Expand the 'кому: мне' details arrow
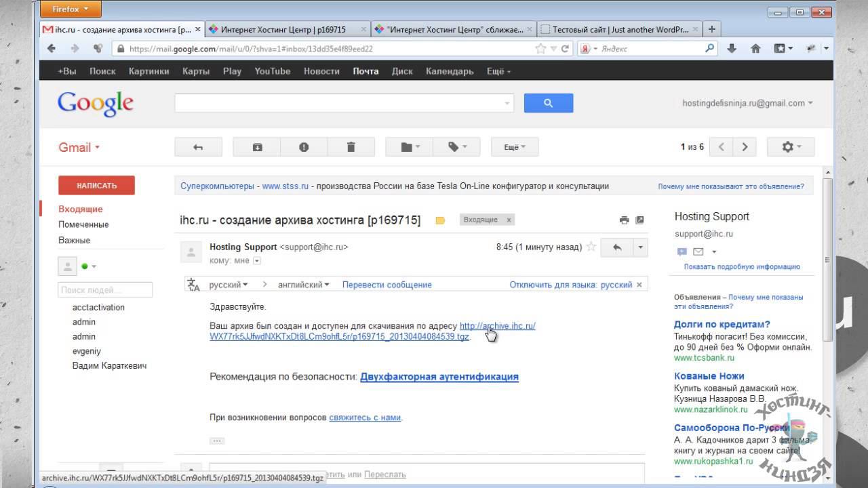 tap(257, 261)
